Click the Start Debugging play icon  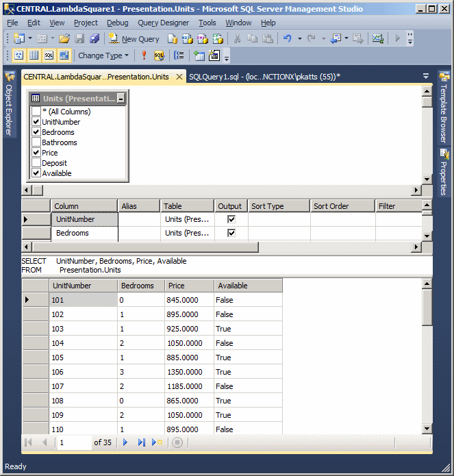(x=397, y=38)
